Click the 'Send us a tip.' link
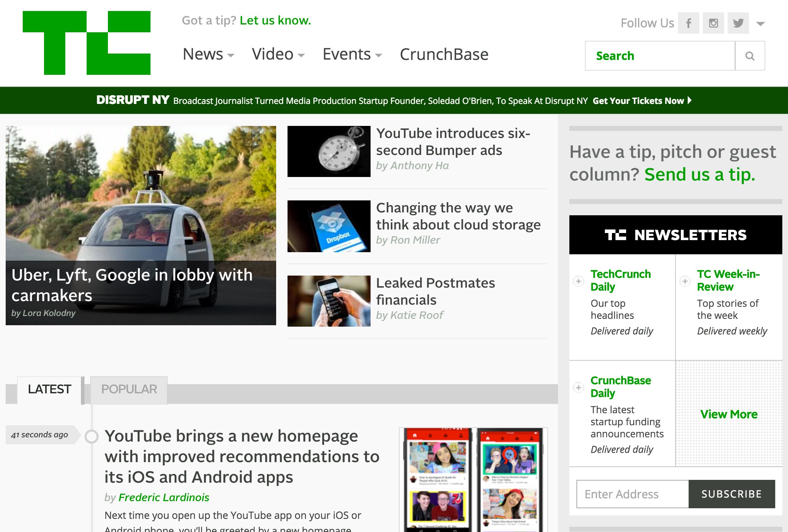The height and width of the screenshot is (532, 788). (x=700, y=174)
